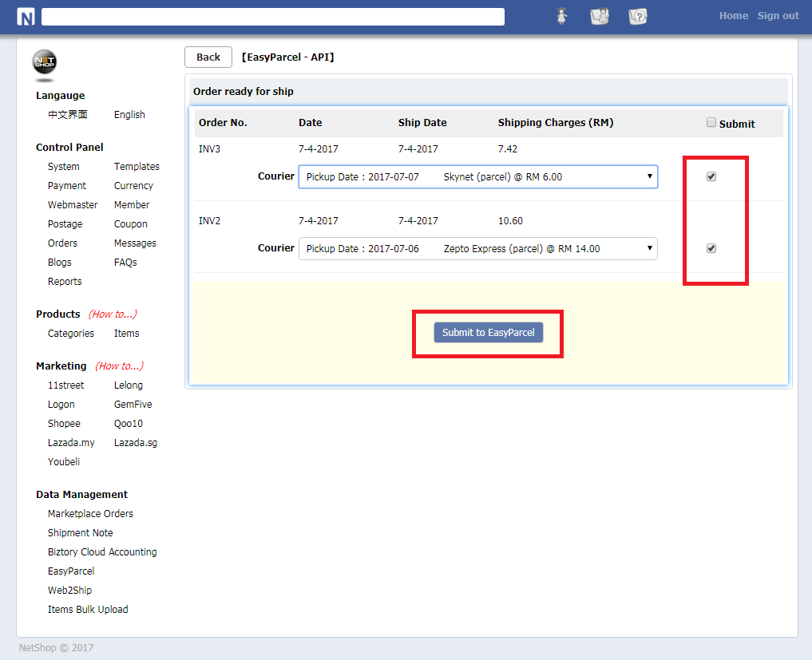Open Shipment Note
812x660 pixels.
(81, 532)
